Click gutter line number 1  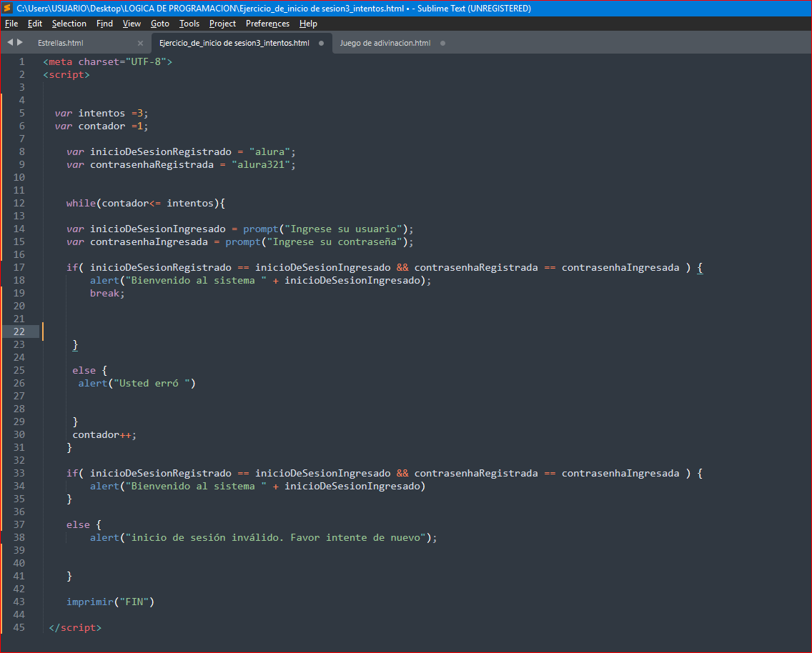(21, 61)
